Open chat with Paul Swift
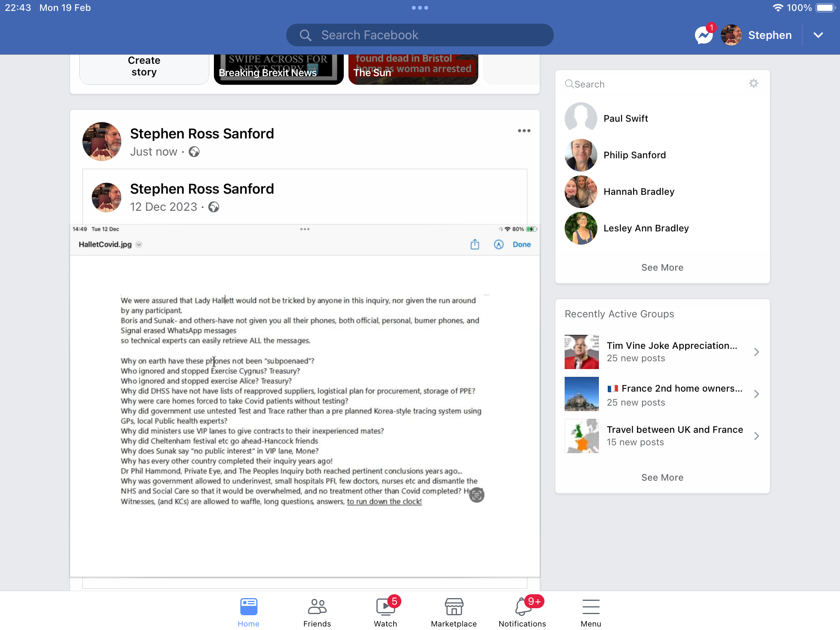The height and width of the screenshot is (630, 840). coord(663,119)
